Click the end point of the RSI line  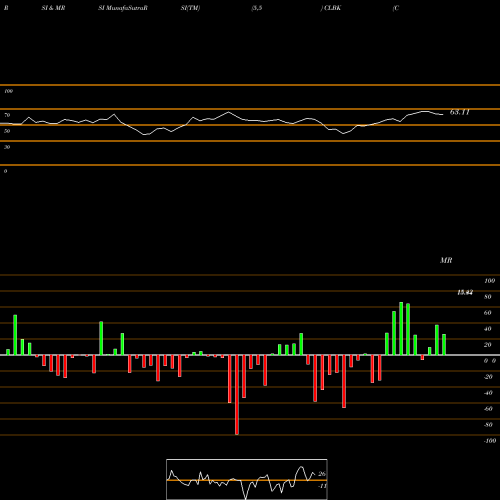443,115
